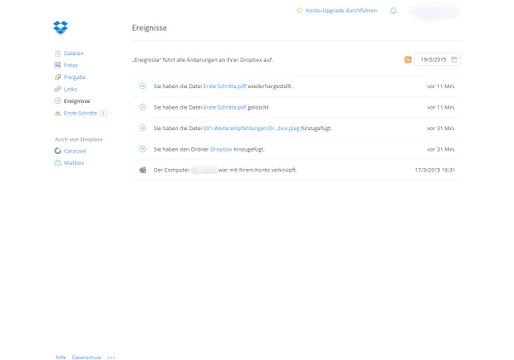Viewport: 514px width, 360px height.
Task: Open notifications bell icon
Action: (393, 10)
